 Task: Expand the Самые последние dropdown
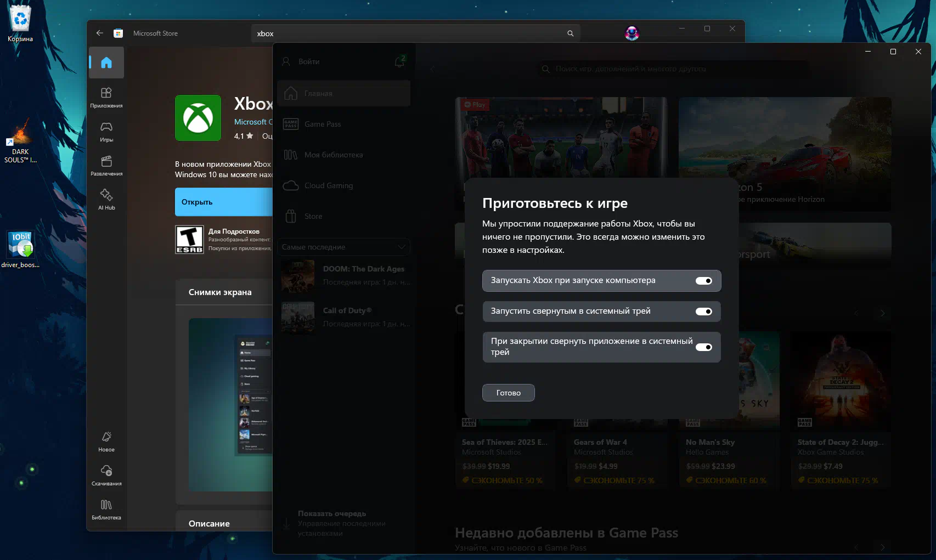coord(344,247)
